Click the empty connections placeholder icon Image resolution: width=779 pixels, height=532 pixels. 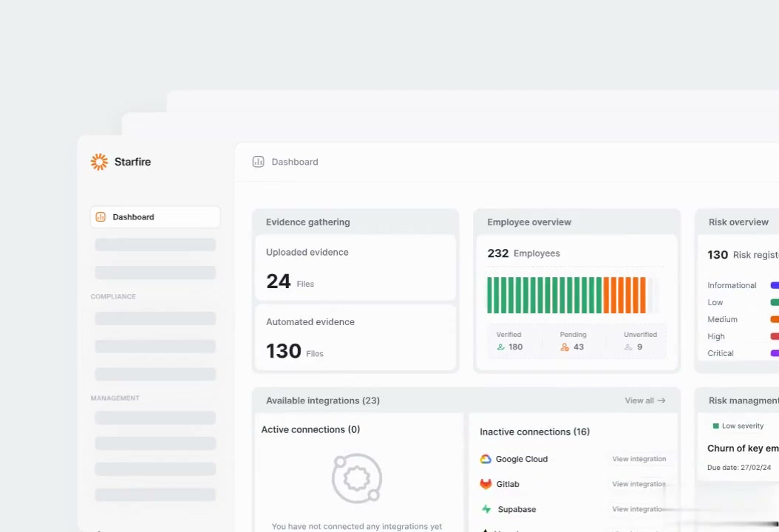(357, 478)
